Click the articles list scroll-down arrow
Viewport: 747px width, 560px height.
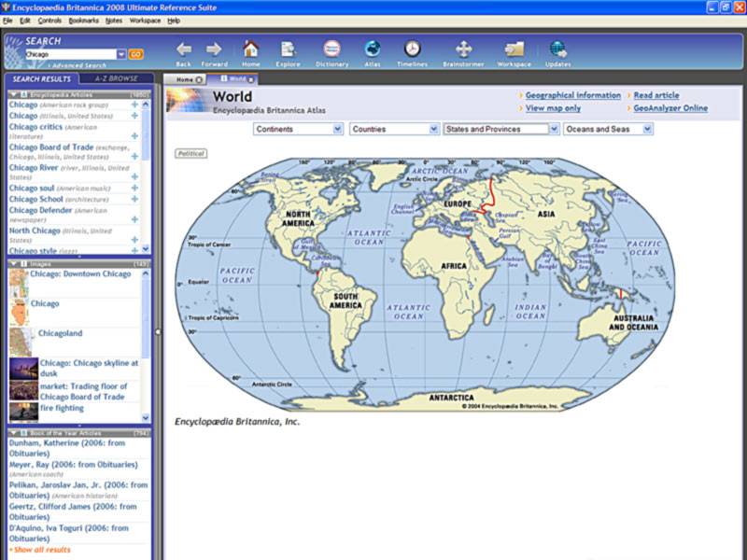pos(146,248)
